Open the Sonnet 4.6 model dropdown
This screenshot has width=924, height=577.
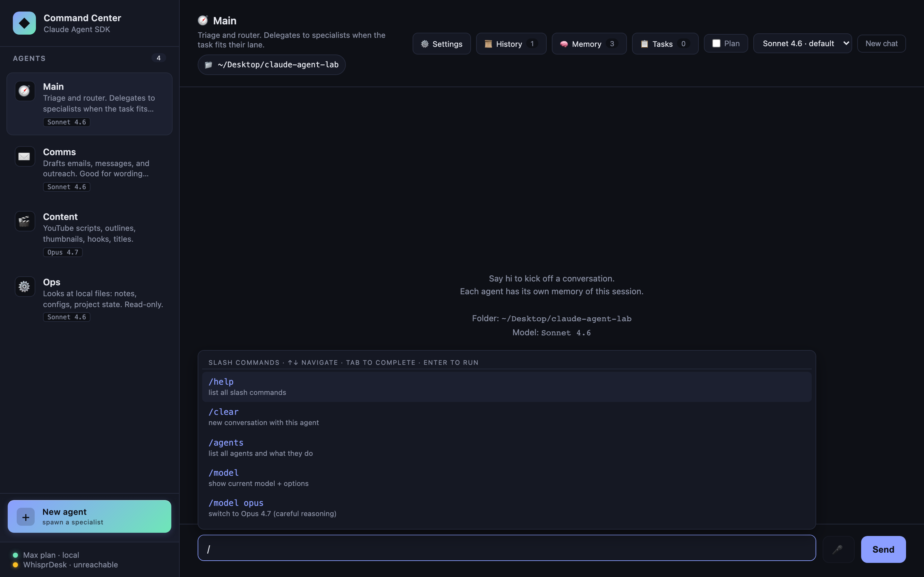click(x=803, y=43)
